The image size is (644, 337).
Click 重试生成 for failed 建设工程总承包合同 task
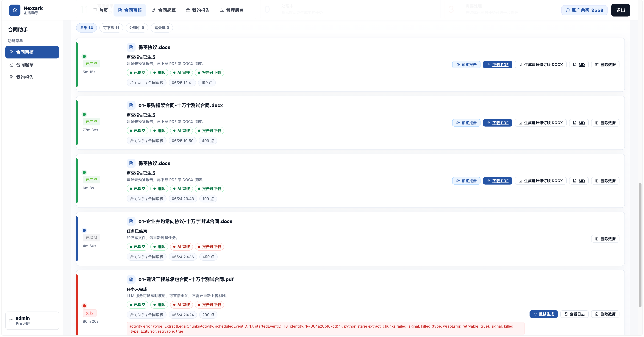(x=544, y=314)
